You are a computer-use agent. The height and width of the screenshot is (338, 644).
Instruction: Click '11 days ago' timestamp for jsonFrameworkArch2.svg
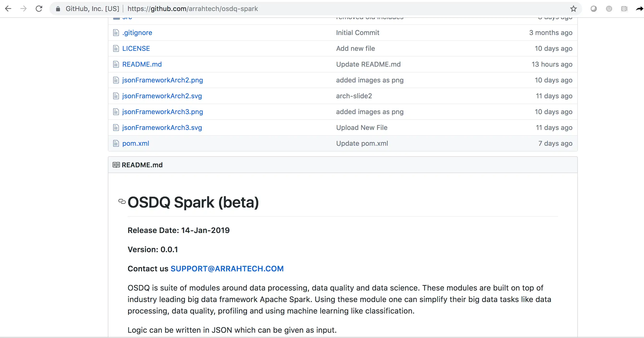554,96
